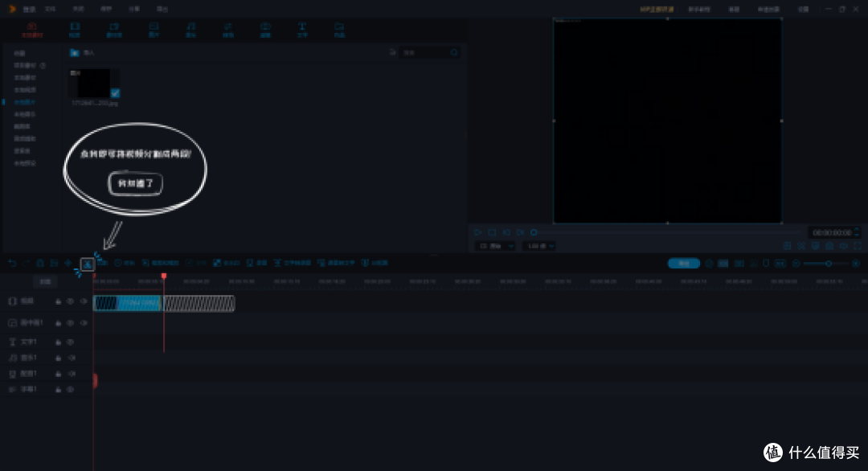
Task: Lock the 画中画1 track
Action: click(58, 322)
